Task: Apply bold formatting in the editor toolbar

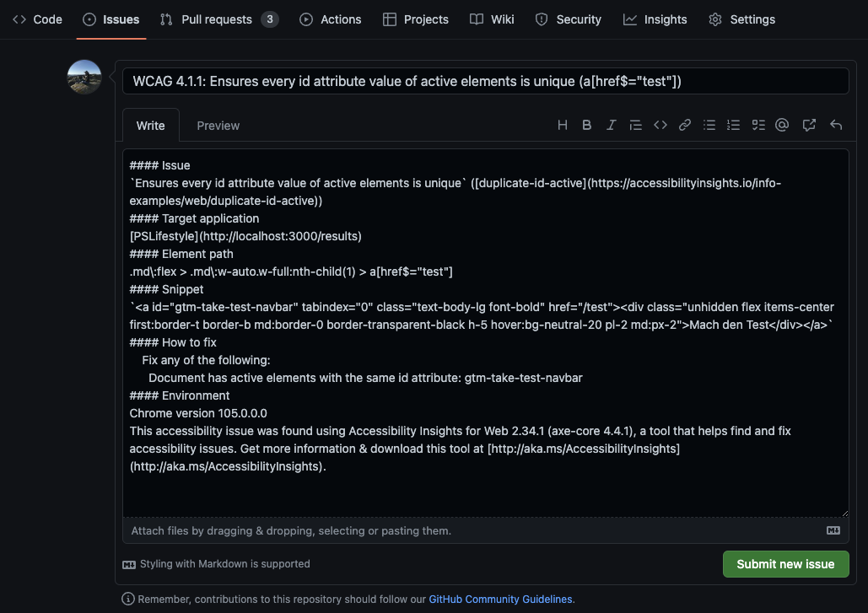Action: pyautogui.click(x=587, y=125)
